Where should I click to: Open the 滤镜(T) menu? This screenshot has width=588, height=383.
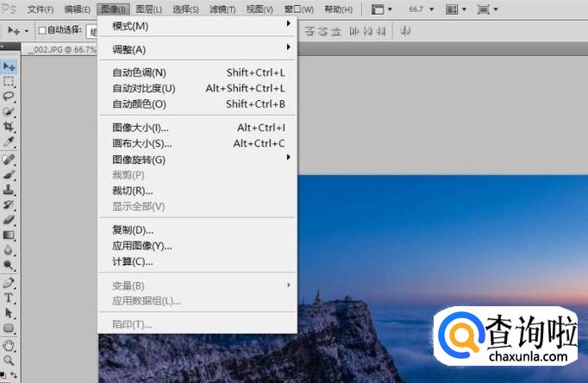222,9
